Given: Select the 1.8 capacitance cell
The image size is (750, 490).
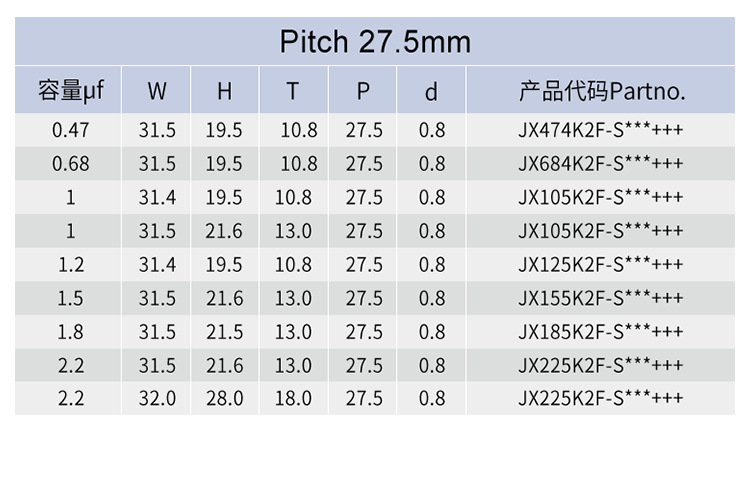Looking at the screenshot, I should (70, 332).
